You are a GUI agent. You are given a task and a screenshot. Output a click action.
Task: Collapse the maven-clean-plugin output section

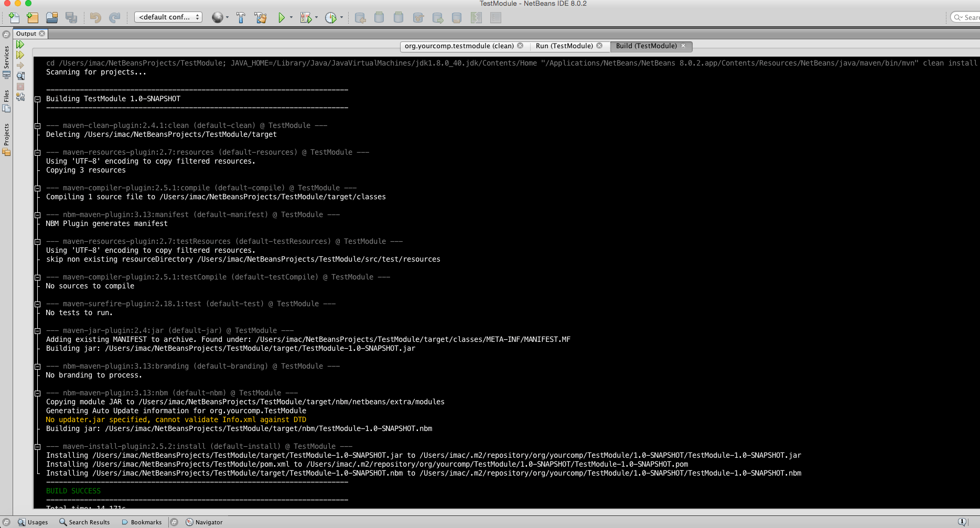37,126
